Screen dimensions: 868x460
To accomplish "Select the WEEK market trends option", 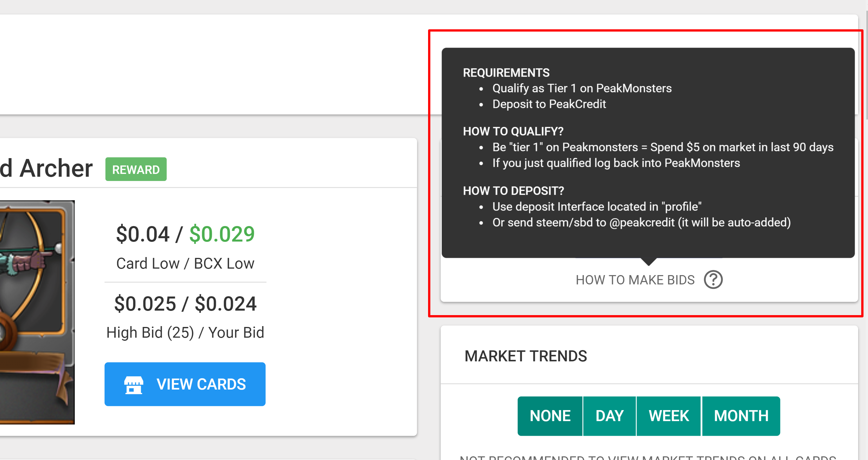I will click(669, 416).
